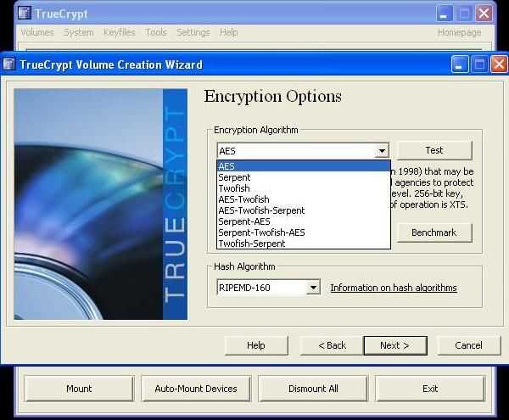Close the TrueCrypt main window
The height and width of the screenshot is (420, 509).
(x=484, y=14)
